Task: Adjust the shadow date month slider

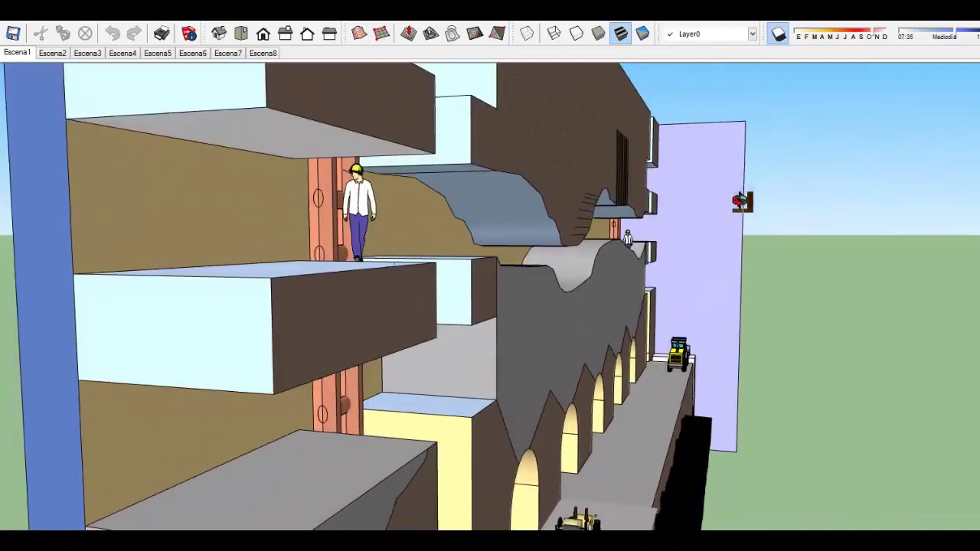Action: point(841,34)
